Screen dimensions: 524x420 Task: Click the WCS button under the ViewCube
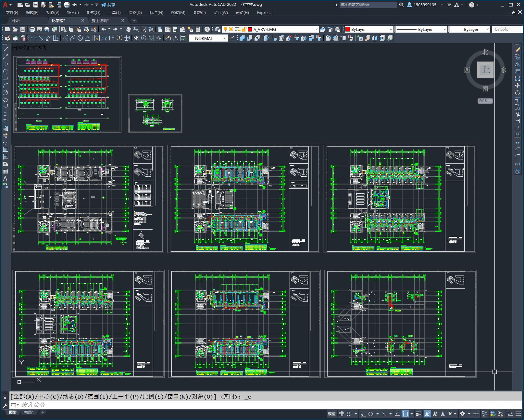485,101
